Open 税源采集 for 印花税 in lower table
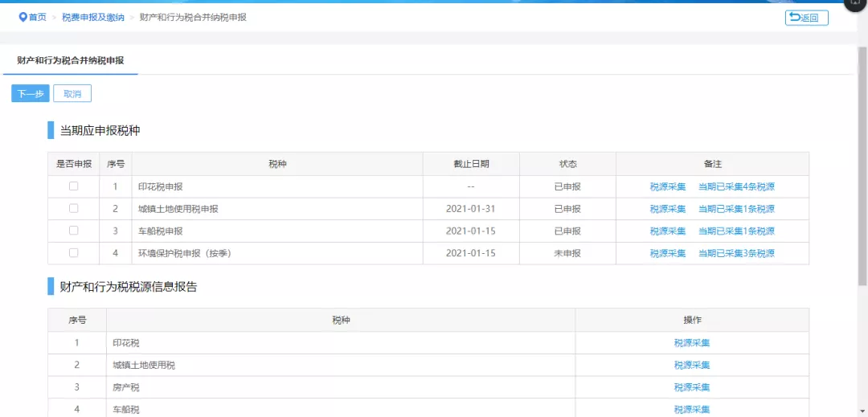Screen dimensions: 868x417 (x=692, y=343)
